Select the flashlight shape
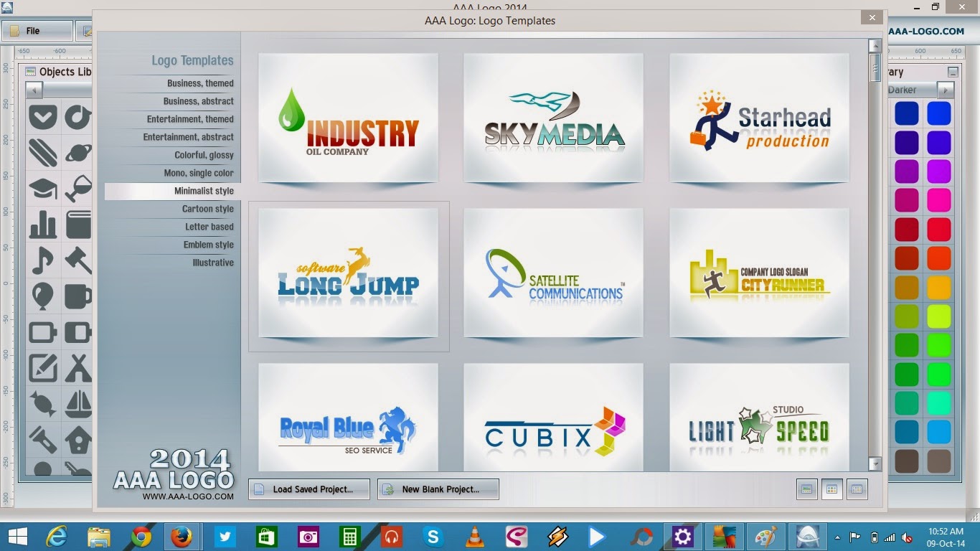 pyautogui.click(x=43, y=439)
